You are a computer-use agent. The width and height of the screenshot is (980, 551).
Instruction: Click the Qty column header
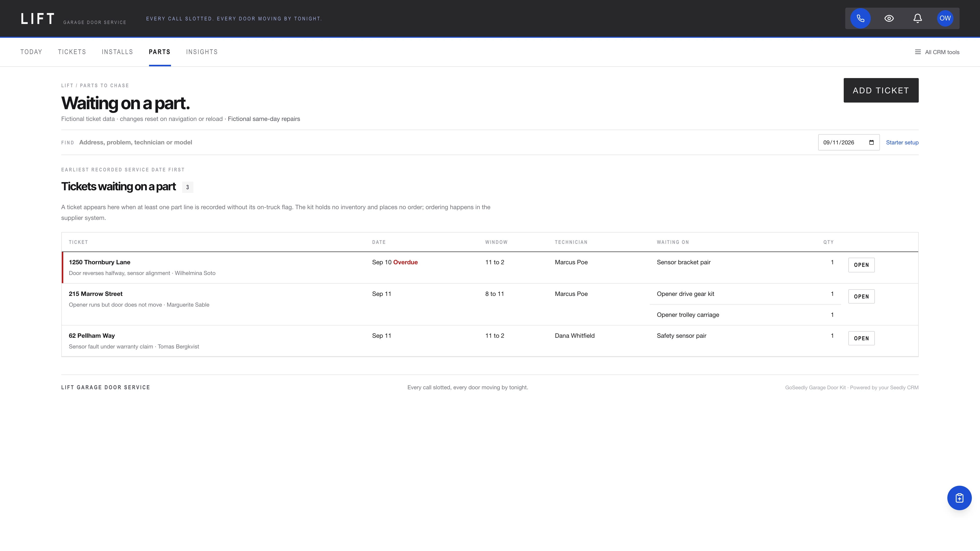[828, 242]
